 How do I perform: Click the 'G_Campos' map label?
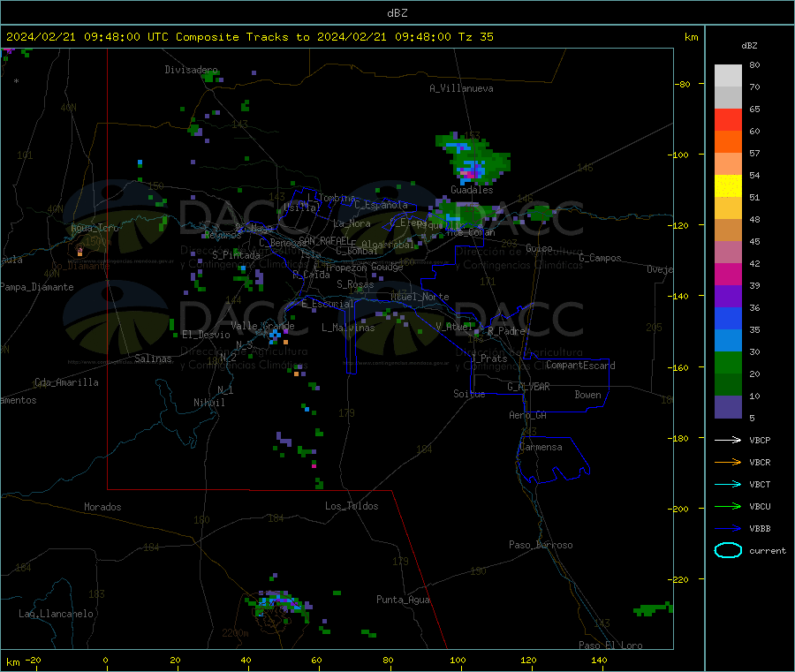tap(600, 258)
